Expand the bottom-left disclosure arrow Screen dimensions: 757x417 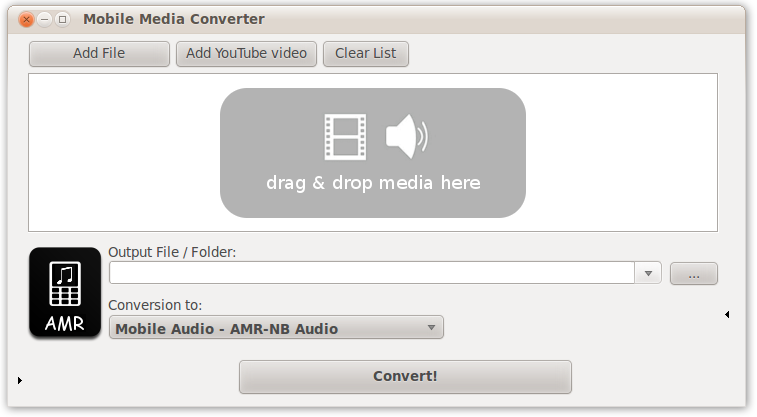tap(20, 380)
